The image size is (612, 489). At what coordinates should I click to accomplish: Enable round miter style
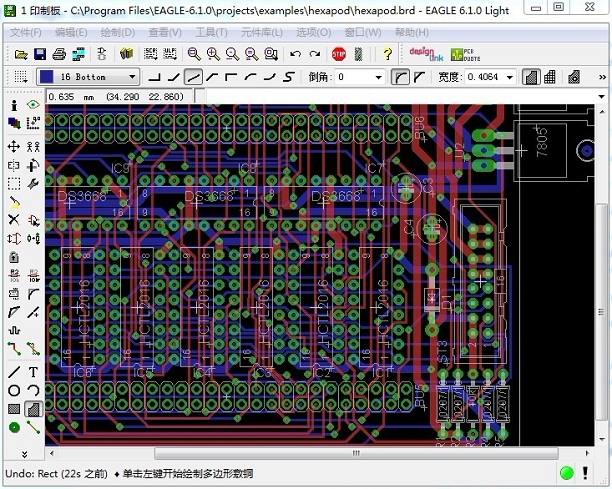click(400, 77)
